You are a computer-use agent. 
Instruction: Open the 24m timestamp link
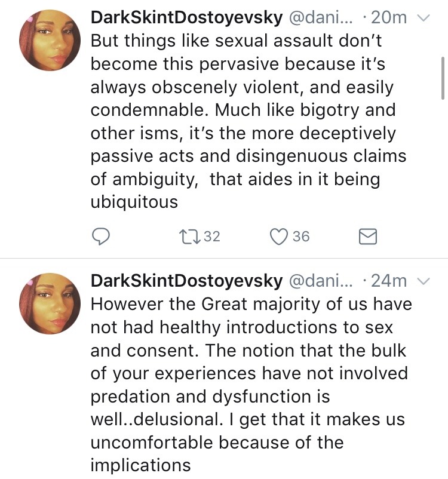(389, 280)
